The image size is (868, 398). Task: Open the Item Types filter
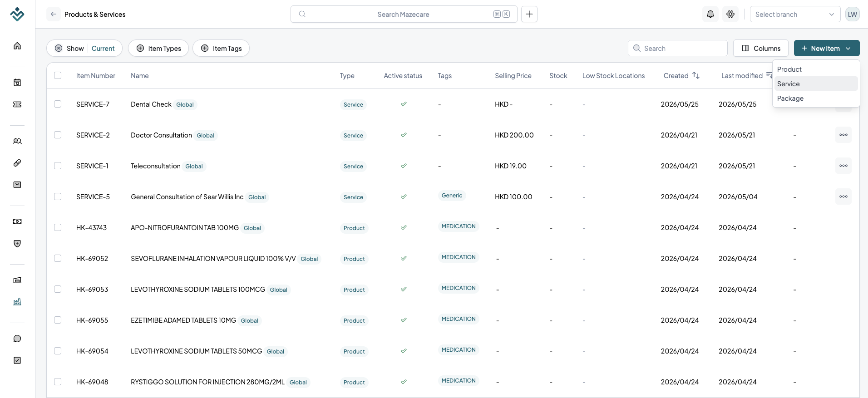click(x=158, y=48)
